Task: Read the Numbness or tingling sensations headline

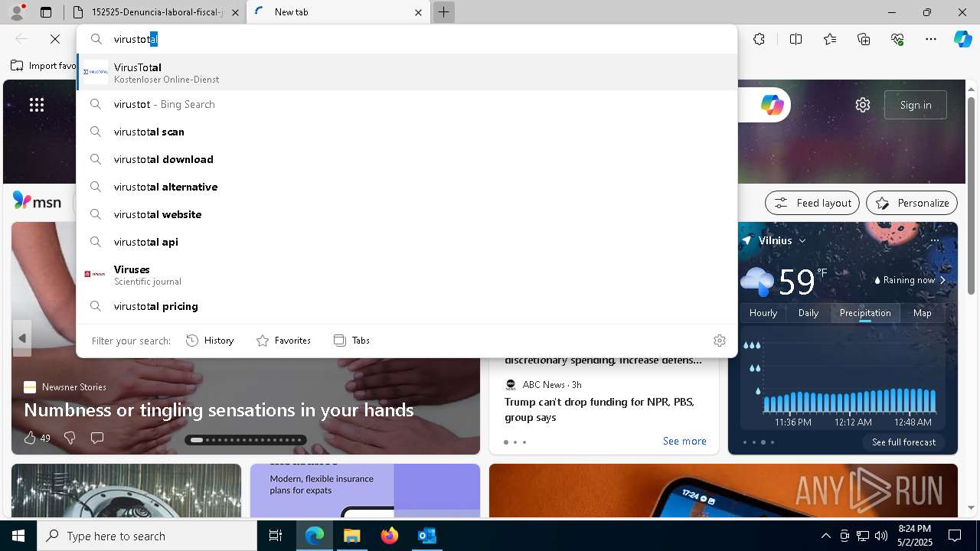Action: click(x=219, y=410)
